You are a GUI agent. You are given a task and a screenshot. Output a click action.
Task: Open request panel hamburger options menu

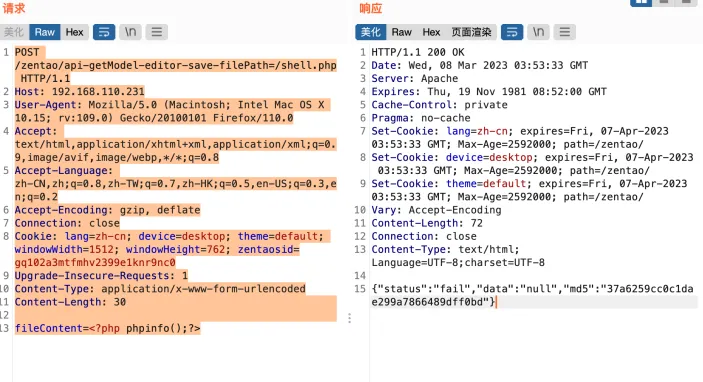156,32
